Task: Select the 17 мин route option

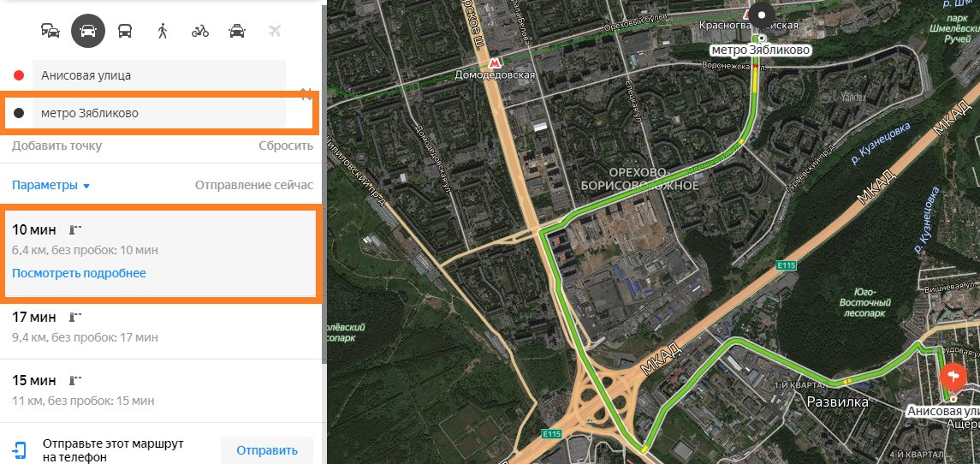Action: [161, 327]
